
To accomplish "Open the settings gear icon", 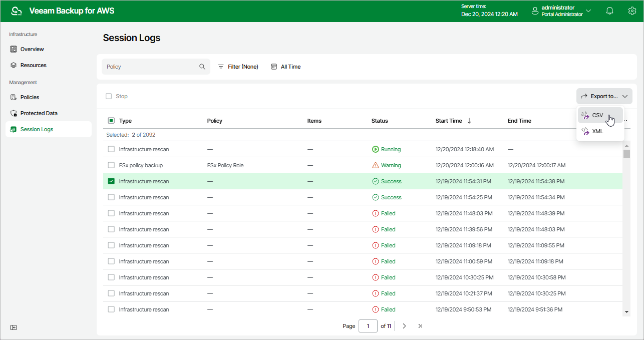I will coord(632,11).
